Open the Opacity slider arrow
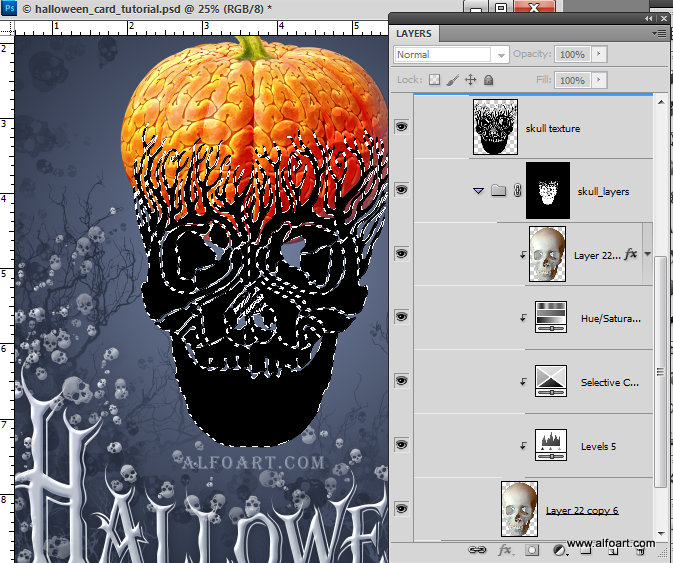This screenshot has height=563, width=673. [600, 54]
